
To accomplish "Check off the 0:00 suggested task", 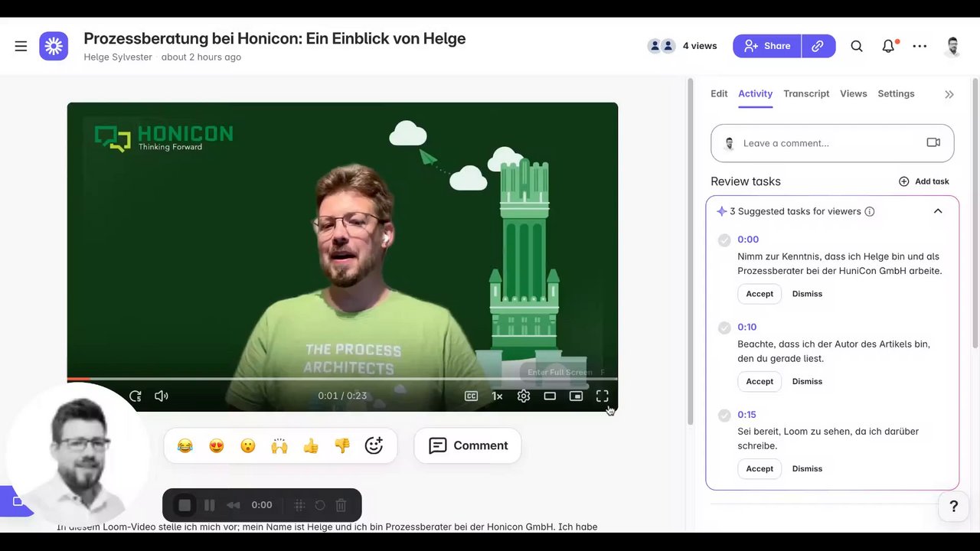I will [724, 240].
